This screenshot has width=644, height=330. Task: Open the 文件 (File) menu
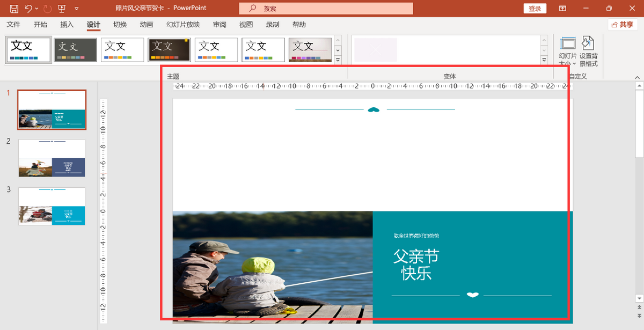pyautogui.click(x=13, y=25)
